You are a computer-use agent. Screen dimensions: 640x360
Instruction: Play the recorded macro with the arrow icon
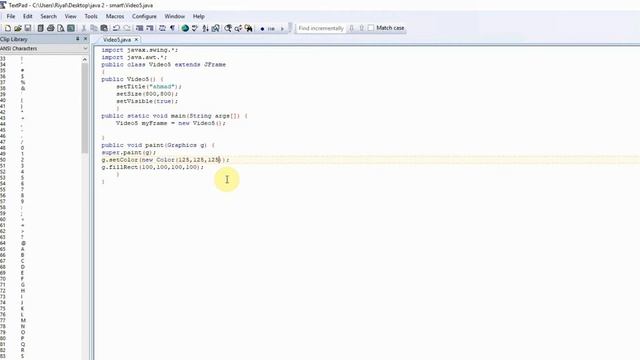point(282,29)
